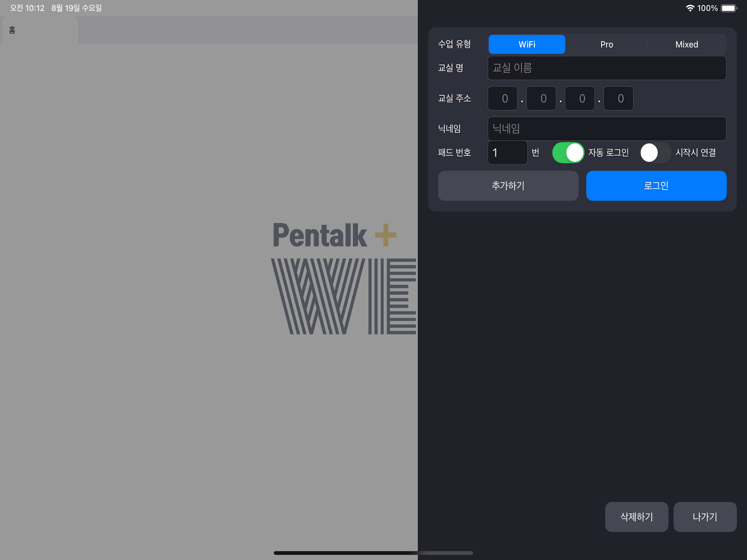The width and height of the screenshot is (747, 560).
Task: Enable the 시작시 연결 toggle
Action: click(x=655, y=152)
